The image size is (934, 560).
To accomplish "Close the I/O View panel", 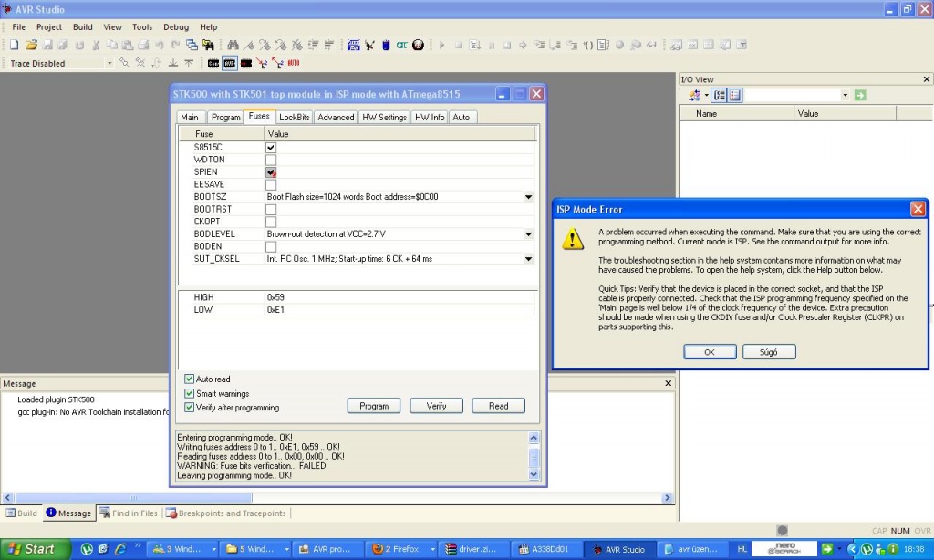I will click(x=927, y=79).
